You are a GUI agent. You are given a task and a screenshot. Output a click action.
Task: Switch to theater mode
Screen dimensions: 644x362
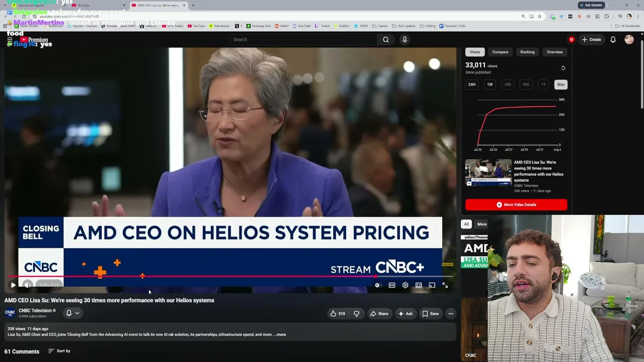click(419, 285)
